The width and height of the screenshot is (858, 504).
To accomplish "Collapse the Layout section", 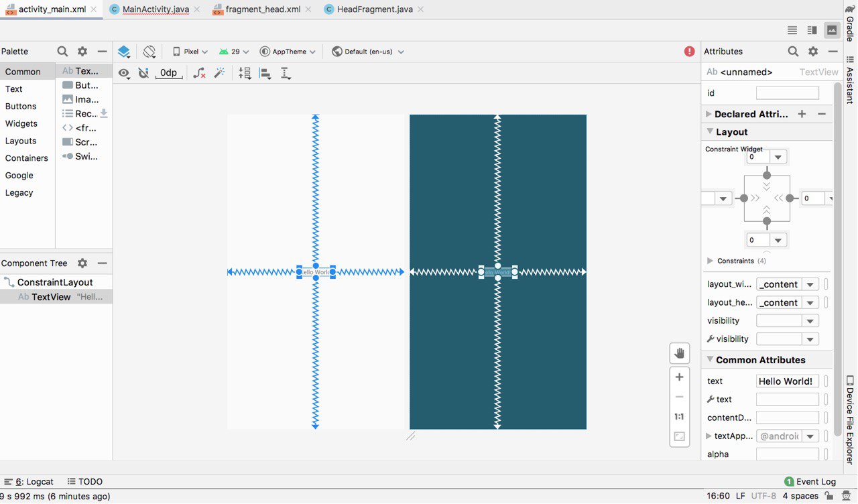I will tap(710, 132).
